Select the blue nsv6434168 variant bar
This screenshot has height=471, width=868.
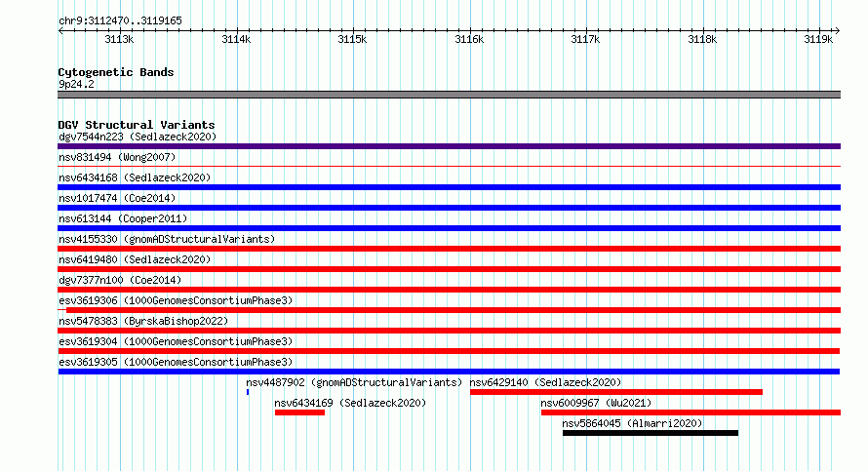pos(449,187)
